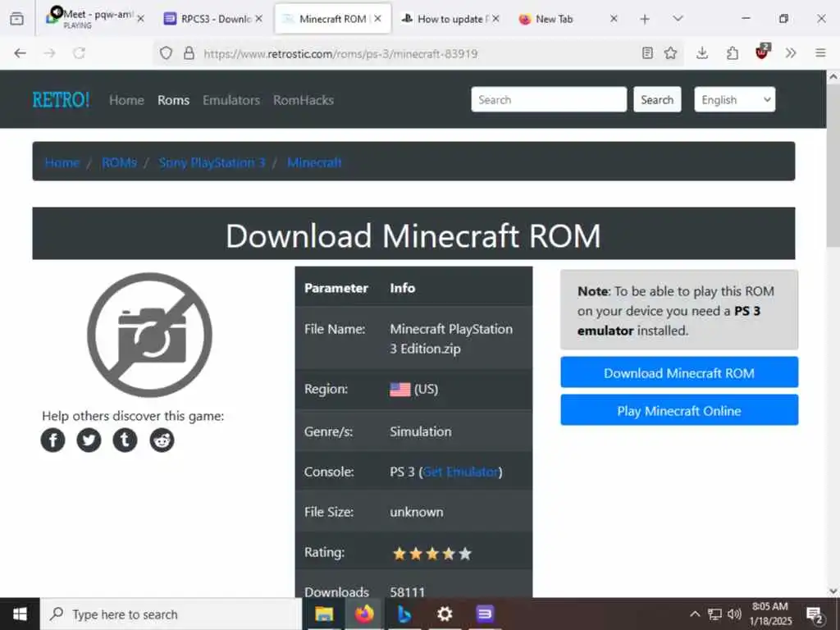Screen dimensions: 840x630
Task: Go to ROMs breadcrumb link
Action: tap(120, 162)
